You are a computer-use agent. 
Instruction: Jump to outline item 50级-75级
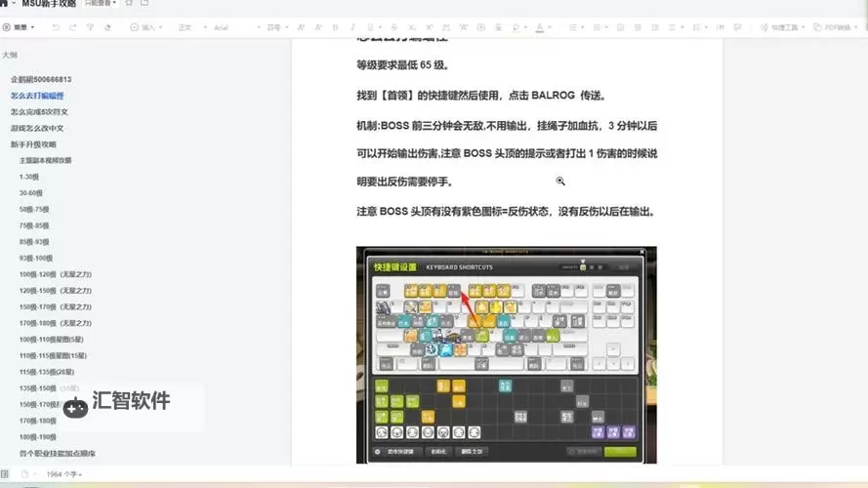click(34, 209)
